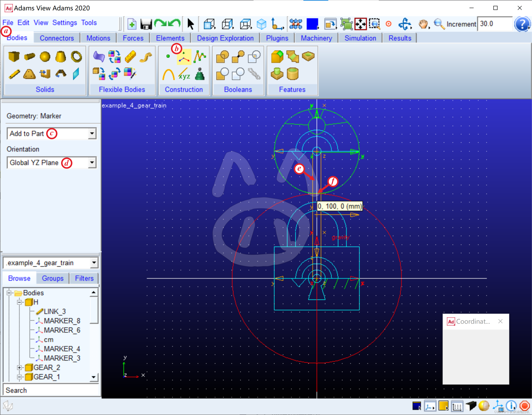Image resolution: width=532 pixels, height=415 pixels.
Task: Select MARKER_4 in the model tree
Action: pos(62,349)
